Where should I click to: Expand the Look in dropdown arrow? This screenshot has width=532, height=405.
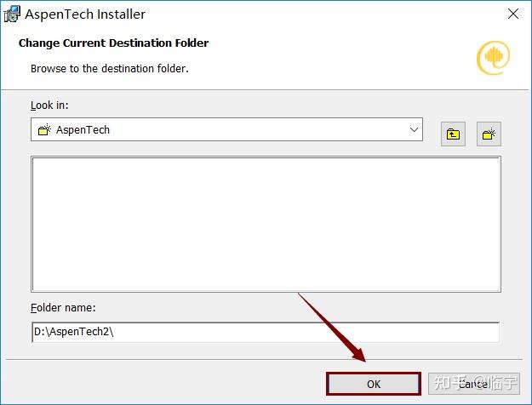point(415,130)
